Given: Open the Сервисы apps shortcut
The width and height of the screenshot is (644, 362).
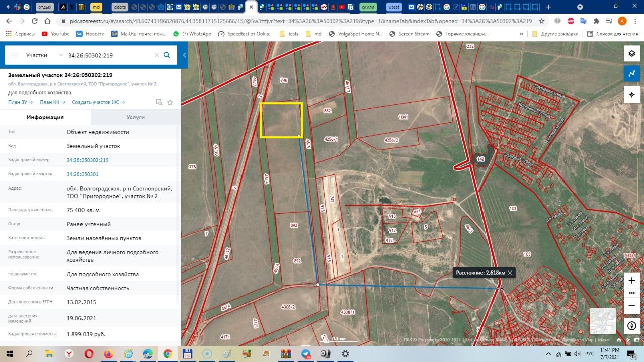Looking at the screenshot, I should coord(20,34).
